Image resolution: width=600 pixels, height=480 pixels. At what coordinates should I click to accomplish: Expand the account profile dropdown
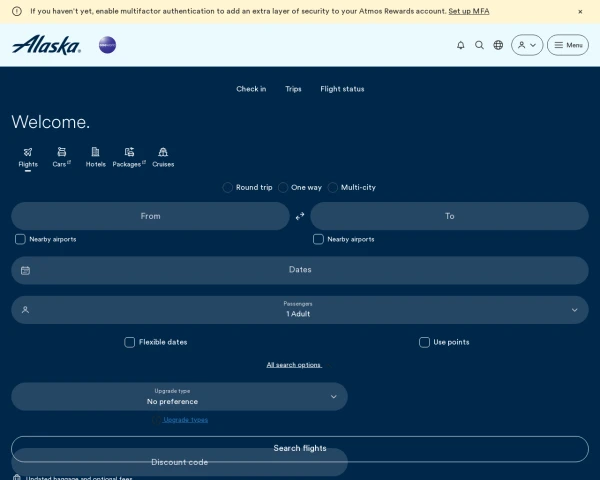click(527, 45)
